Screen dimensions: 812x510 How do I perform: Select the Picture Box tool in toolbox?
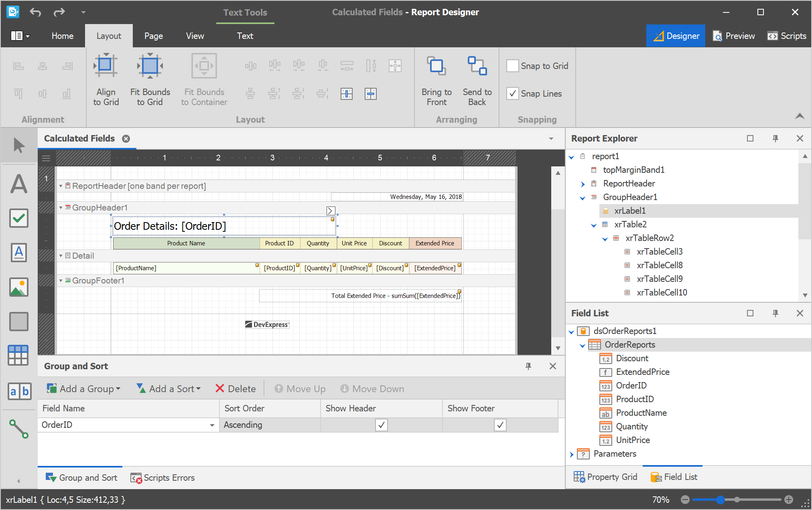click(19, 287)
